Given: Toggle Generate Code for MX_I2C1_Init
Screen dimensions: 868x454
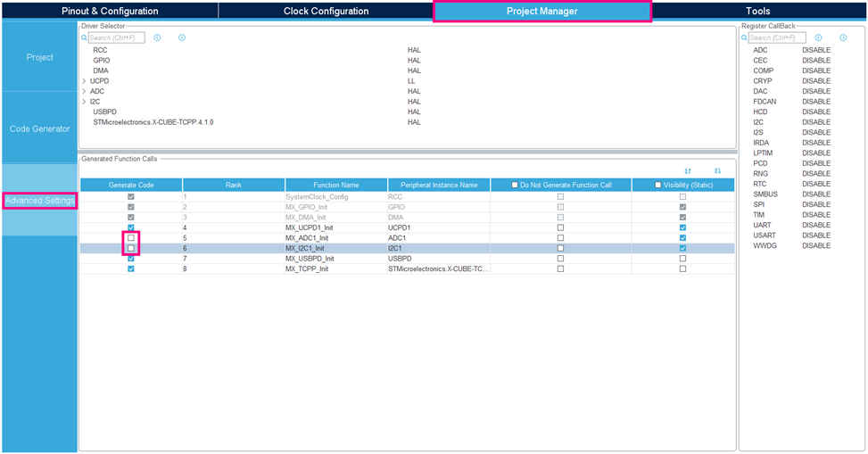Looking at the screenshot, I should pyautogui.click(x=131, y=249).
